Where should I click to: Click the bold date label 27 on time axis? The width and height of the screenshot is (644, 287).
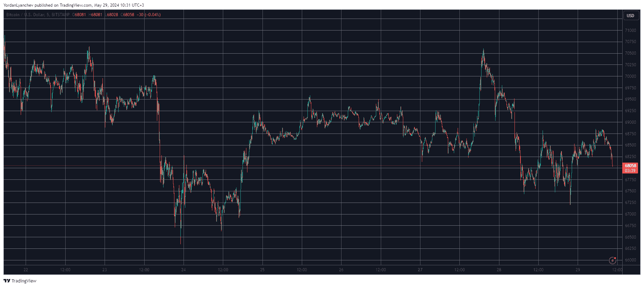[x=420, y=270]
